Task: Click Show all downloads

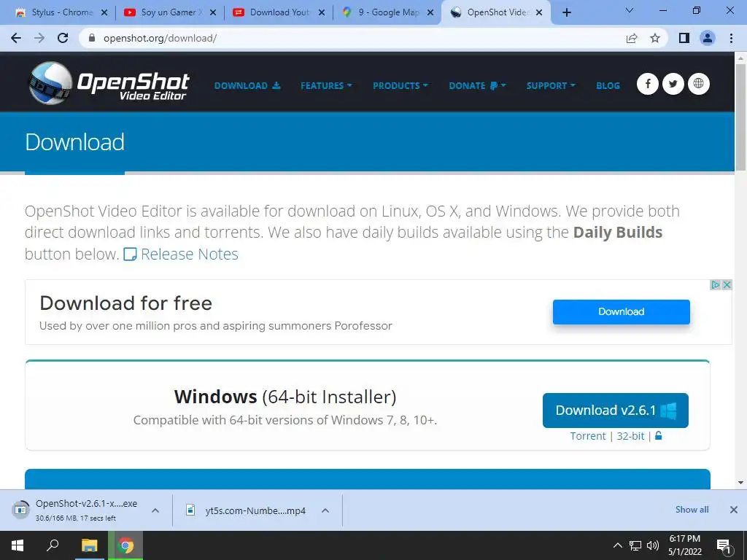Action: coord(692,510)
